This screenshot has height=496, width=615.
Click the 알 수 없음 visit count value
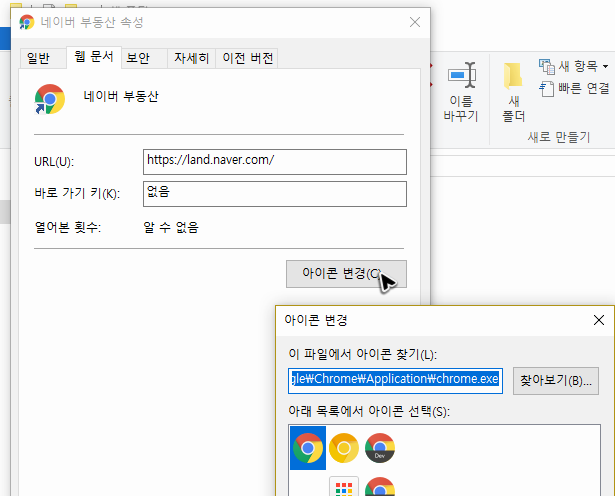[x=171, y=227]
